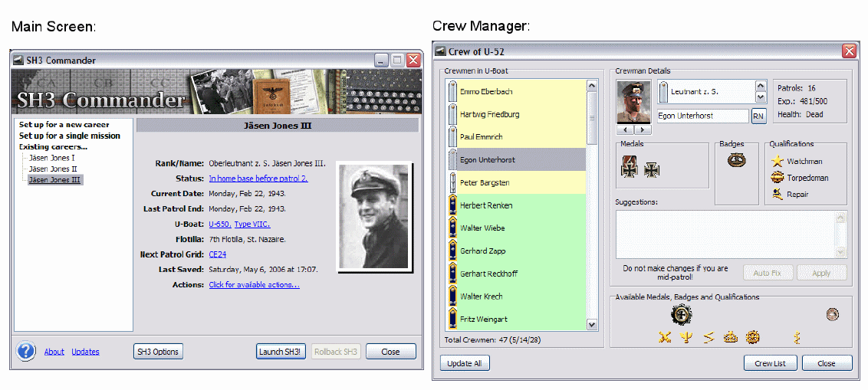This screenshot has width=868, height=390.
Task: Select the U-boat badge under Badges
Action: [x=736, y=160]
